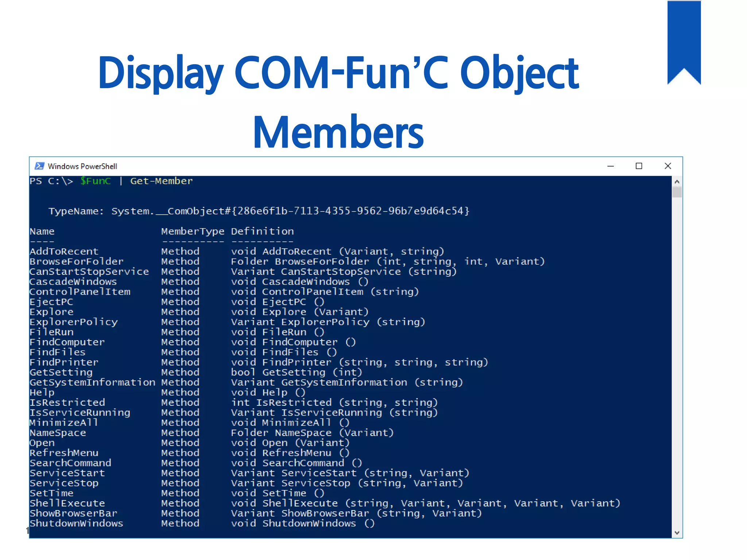Click the Variant GetSystemInformation (string) definition
747x560 pixels.
click(x=347, y=383)
